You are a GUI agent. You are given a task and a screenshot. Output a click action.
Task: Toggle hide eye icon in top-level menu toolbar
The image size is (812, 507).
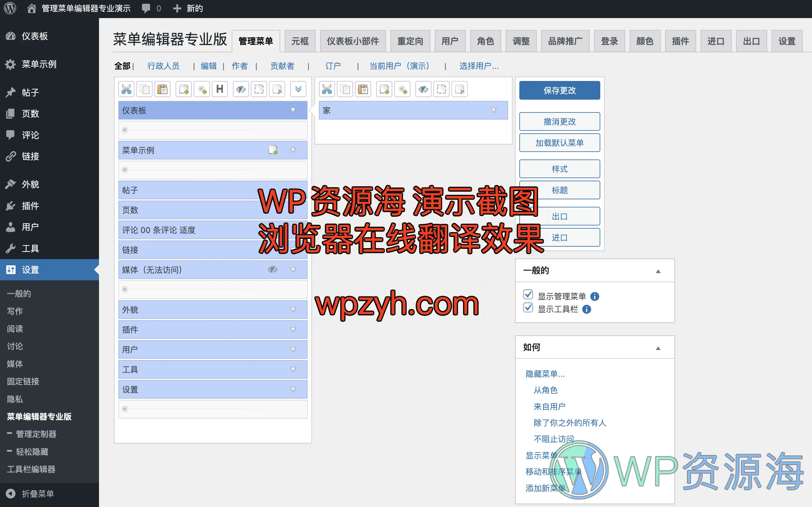pos(241,89)
